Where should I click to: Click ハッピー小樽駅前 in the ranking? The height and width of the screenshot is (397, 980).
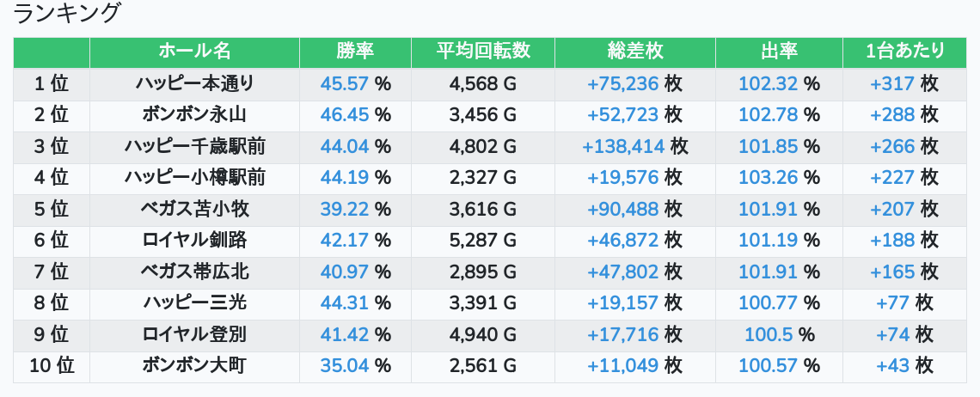[194, 178]
